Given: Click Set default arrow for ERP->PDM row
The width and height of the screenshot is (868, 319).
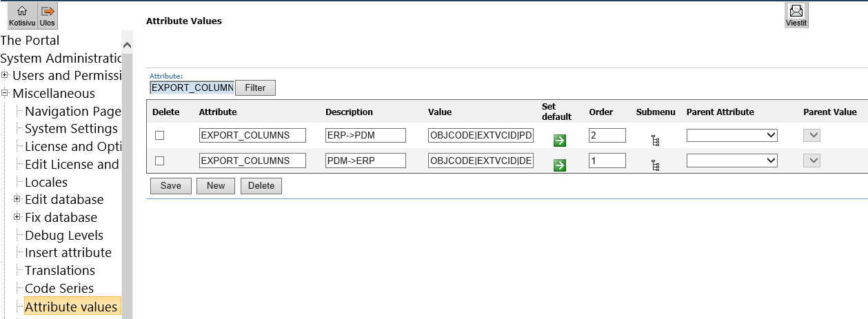Looking at the screenshot, I should click(x=560, y=141).
